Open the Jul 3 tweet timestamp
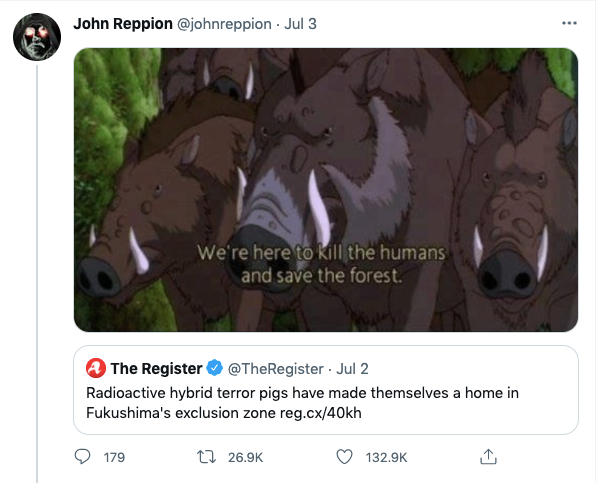597x483 pixels. (x=300, y=24)
